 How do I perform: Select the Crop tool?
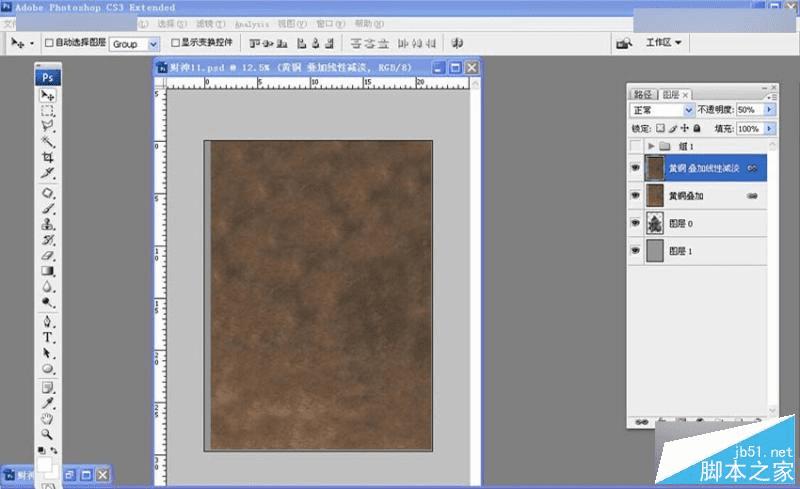47,158
